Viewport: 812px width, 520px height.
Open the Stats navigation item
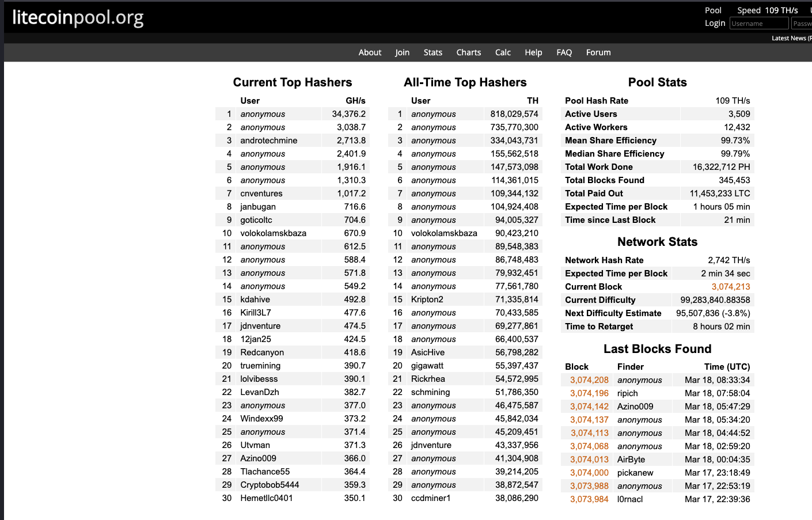pos(432,52)
